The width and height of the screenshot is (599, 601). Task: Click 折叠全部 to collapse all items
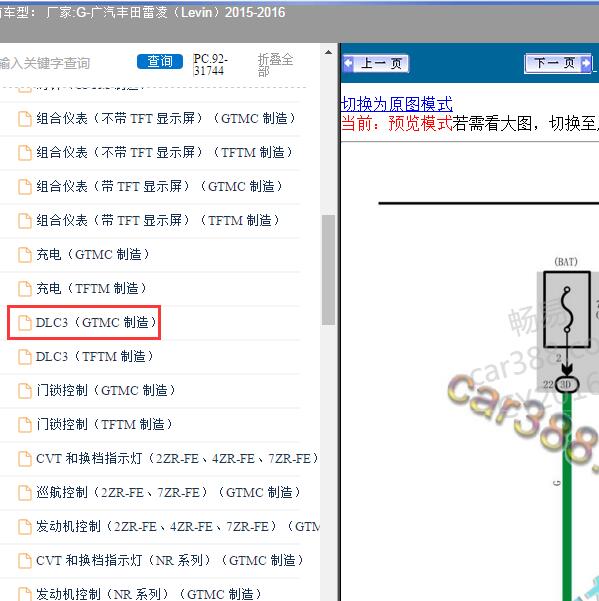(275, 65)
